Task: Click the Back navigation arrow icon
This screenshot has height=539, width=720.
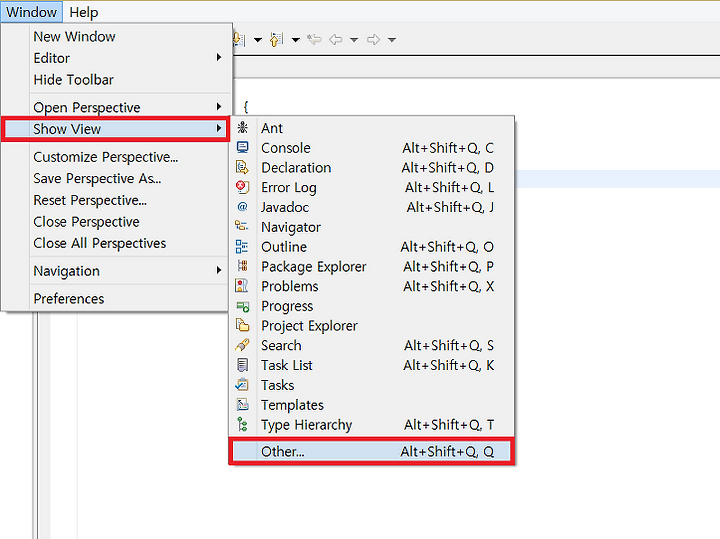Action: pos(336,39)
